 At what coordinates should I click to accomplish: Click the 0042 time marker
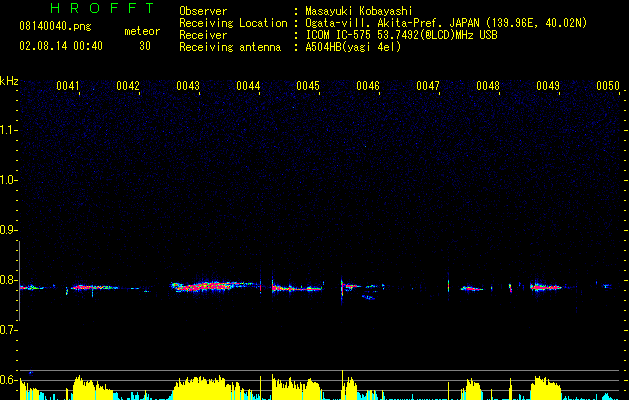[128, 86]
